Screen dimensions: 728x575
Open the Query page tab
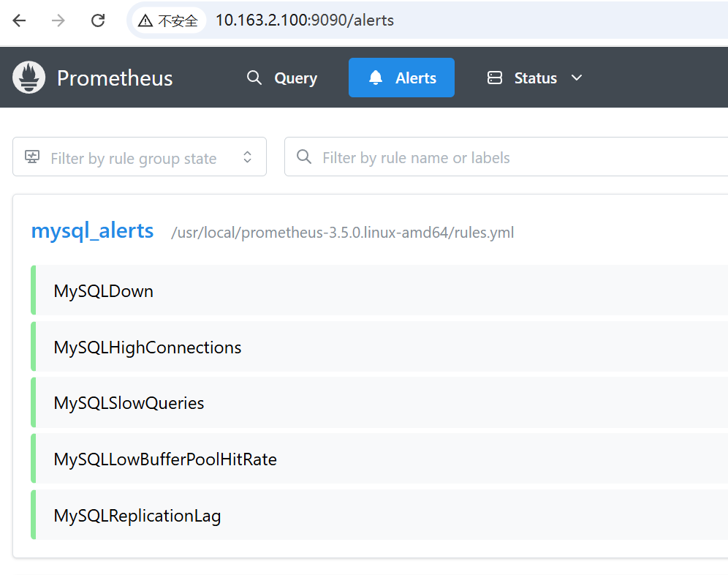click(282, 78)
